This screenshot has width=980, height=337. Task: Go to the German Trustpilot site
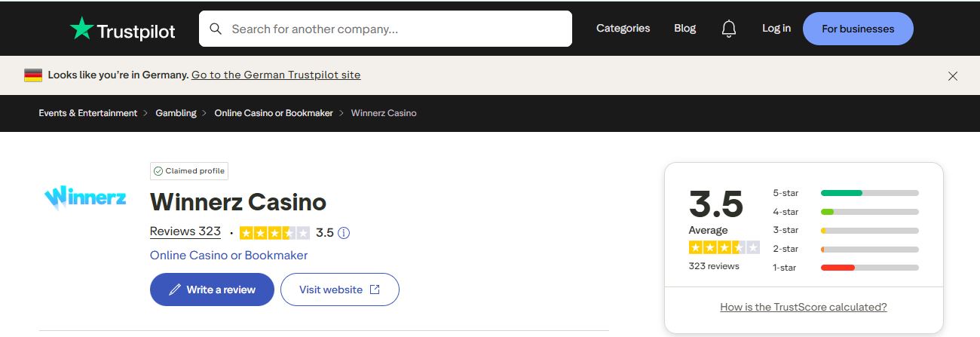pyautogui.click(x=276, y=75)
